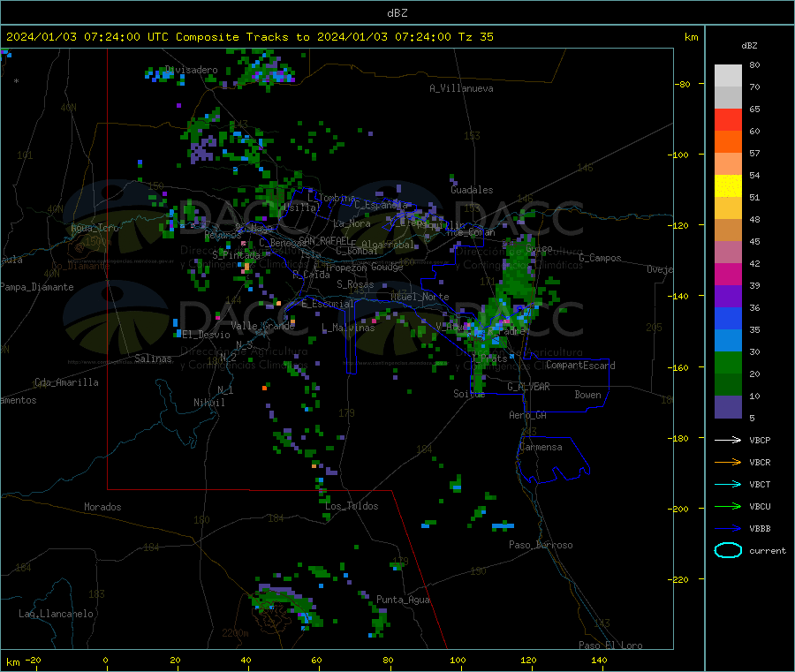Viewport: 795px width, 672px height.
Task: Click the Bowen map label
Action: pyautogui.click(x=588, y=395)
